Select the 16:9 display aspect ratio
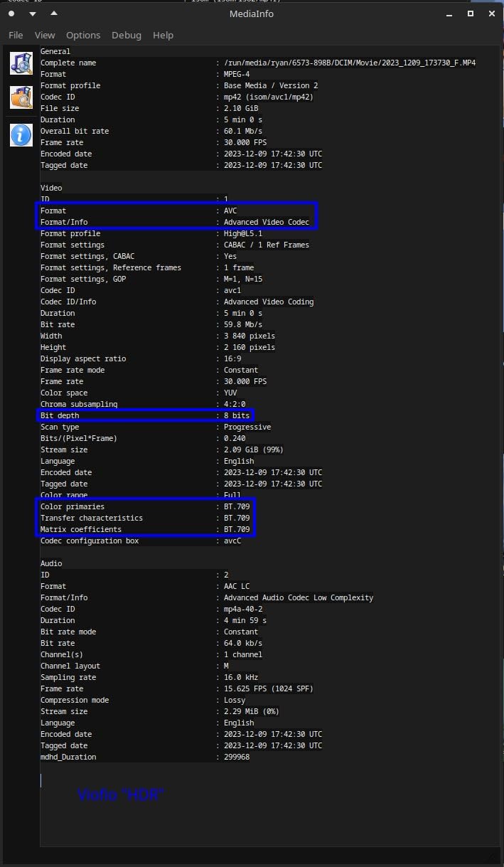 coord(232,358)
